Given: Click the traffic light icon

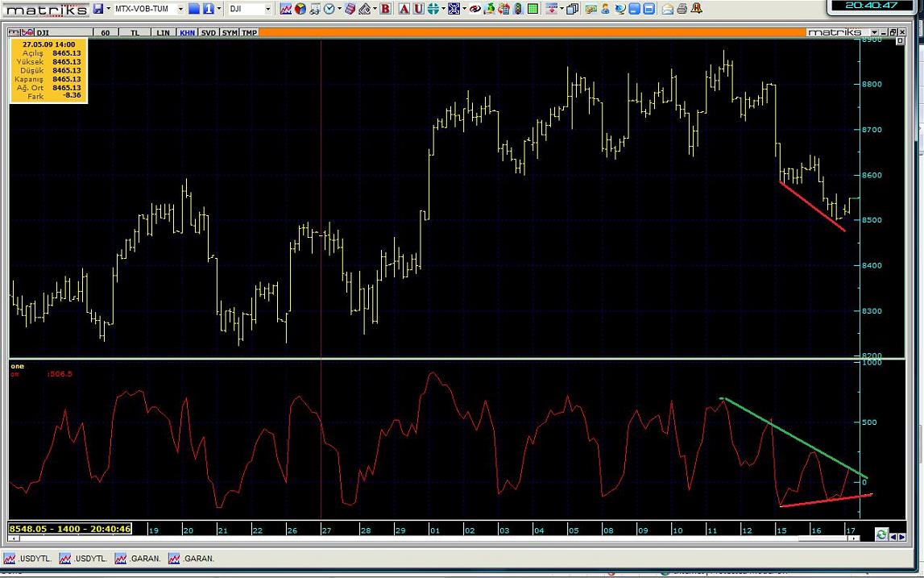Looking at the screenshot, I should pos(517,9).
